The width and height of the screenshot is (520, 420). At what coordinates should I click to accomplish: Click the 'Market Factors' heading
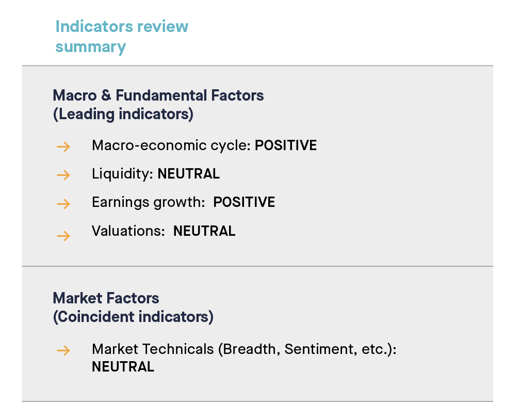pos(106,298)
